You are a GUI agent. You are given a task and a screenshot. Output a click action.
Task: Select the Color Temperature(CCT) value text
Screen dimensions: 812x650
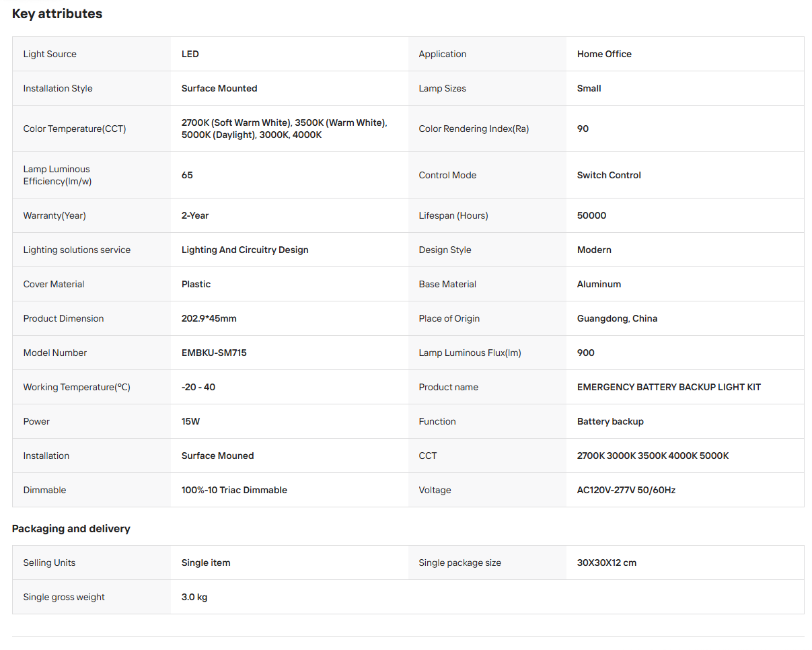click(284, 129)
